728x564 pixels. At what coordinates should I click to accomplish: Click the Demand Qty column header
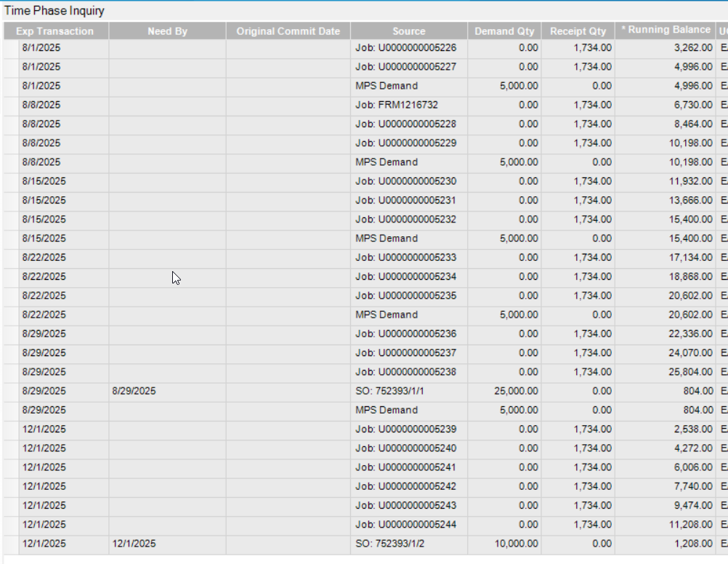tap(504, 31)
